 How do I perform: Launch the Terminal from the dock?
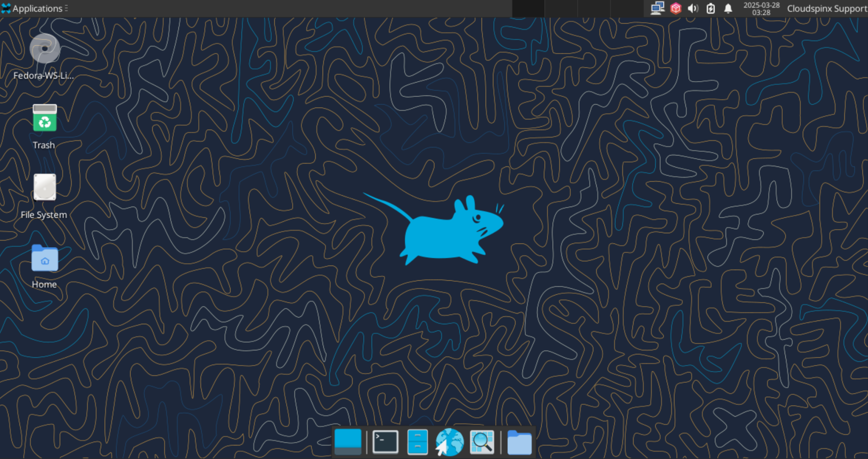(x=385, y=442)
